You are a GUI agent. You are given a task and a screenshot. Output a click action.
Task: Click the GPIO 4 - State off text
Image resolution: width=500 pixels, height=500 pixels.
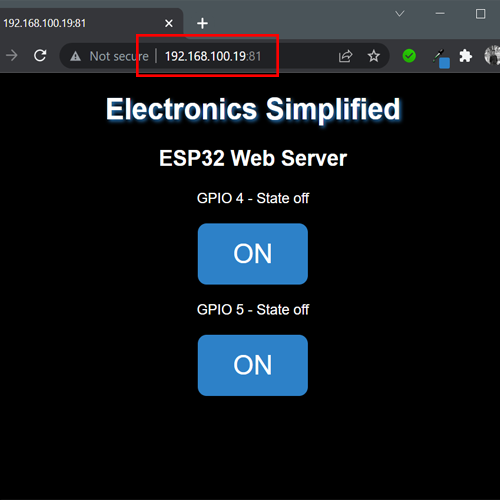click(253, 198)
